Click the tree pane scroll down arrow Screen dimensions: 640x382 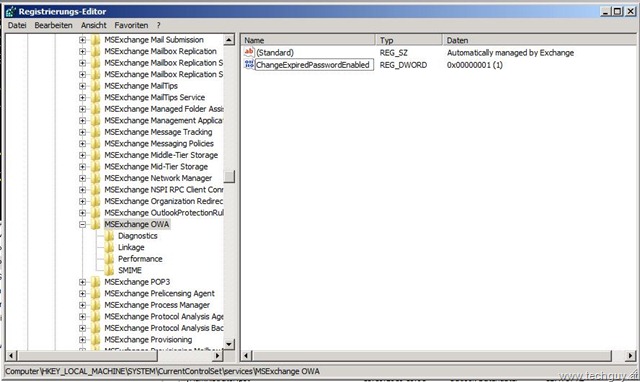pyautogui.click(x=229, y=344)
